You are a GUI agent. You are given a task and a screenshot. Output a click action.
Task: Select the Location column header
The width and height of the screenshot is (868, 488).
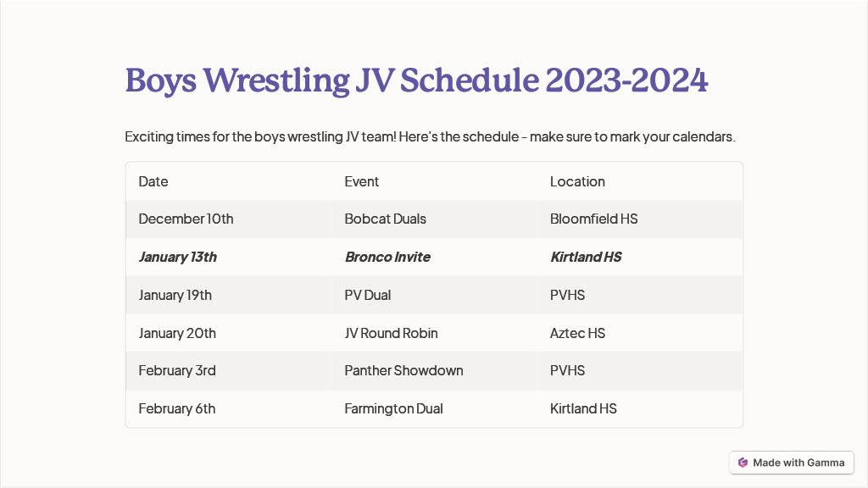coord(577,181)
